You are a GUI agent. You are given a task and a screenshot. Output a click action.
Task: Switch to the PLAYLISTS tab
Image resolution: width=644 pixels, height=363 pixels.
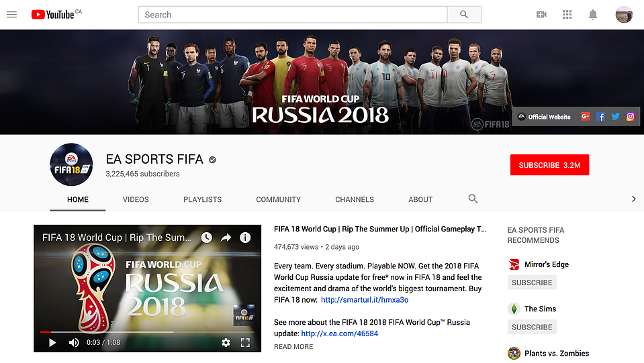(203, 200)
